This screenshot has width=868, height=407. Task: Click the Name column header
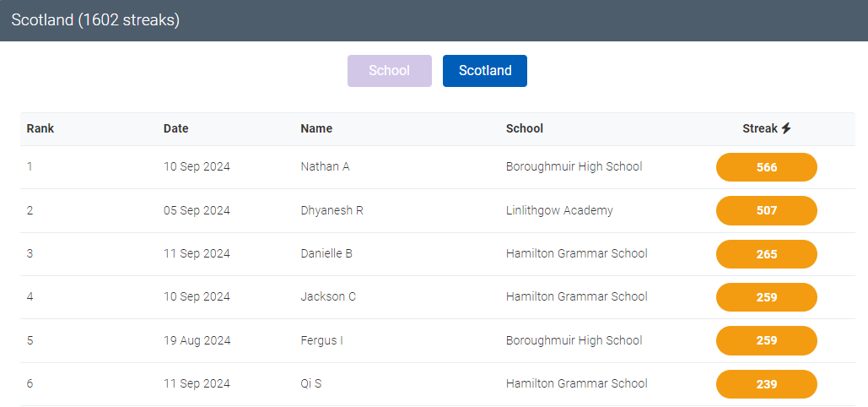point(316,128)
